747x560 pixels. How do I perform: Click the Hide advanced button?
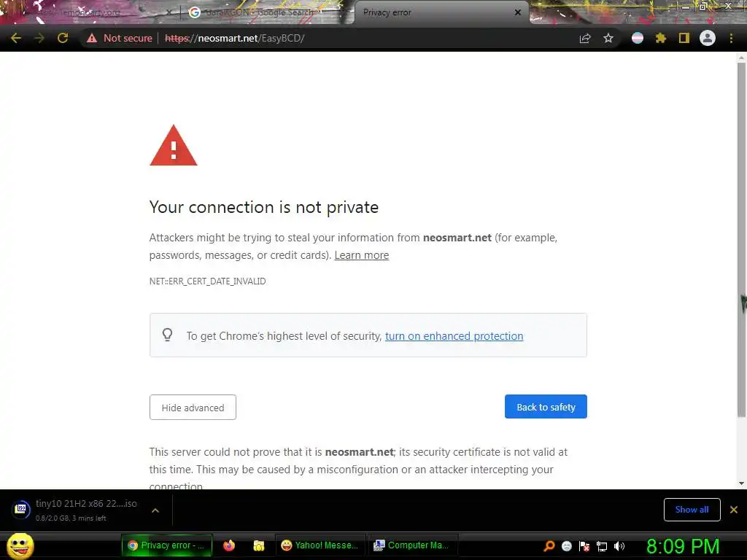[193, 408]
